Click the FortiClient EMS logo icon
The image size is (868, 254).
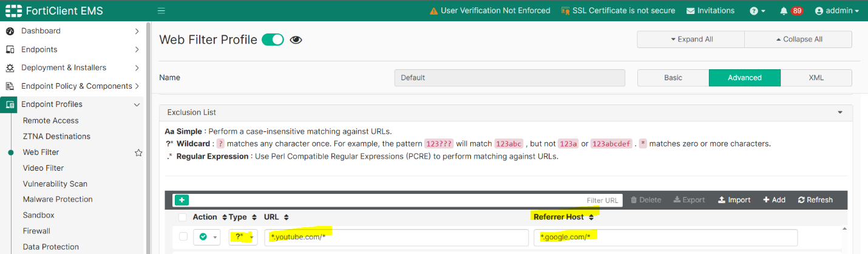[x=14, y=11]
